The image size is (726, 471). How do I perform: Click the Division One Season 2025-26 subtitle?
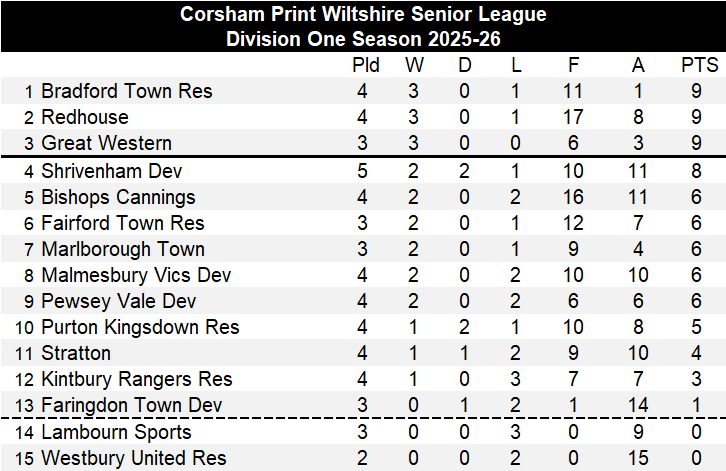pos(363,39)
